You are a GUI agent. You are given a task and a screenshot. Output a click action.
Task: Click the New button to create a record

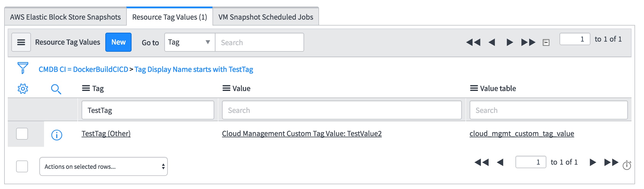coord(118,42)
